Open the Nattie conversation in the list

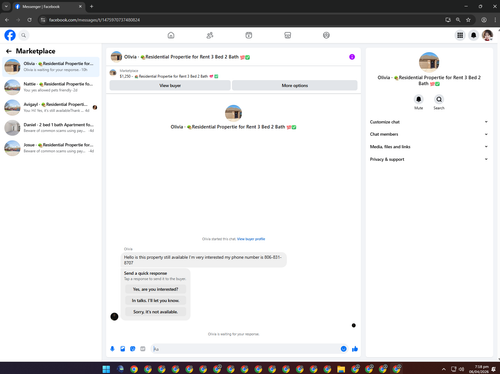pos(51,87)
